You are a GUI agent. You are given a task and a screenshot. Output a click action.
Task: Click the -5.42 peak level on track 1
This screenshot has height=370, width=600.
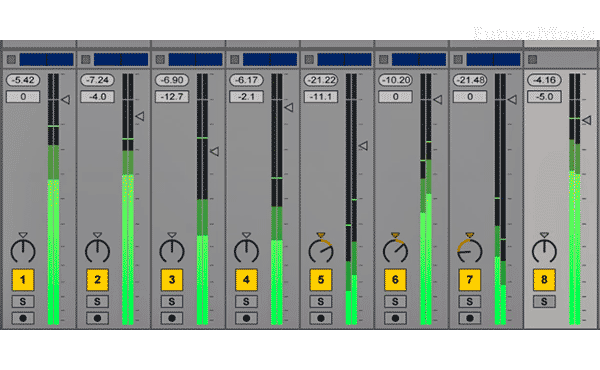pos(23,80)
